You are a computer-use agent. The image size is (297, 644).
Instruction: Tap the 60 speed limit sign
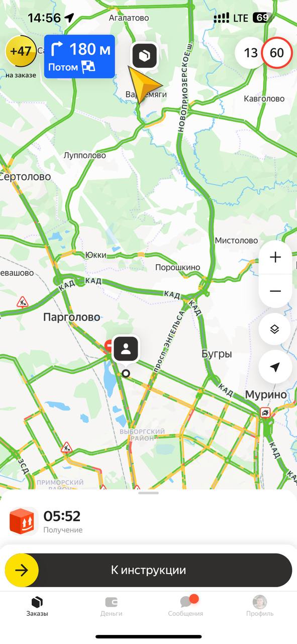pos(276,52)
